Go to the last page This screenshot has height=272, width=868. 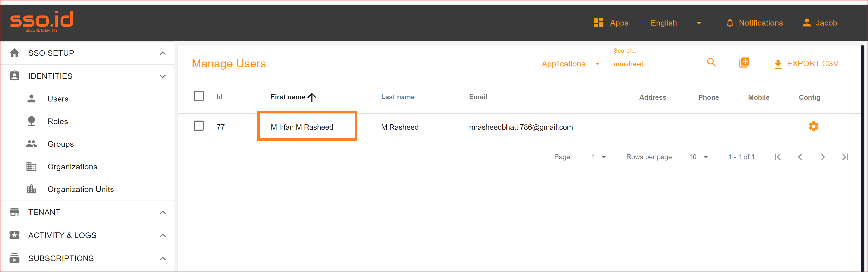coord(845,157)
